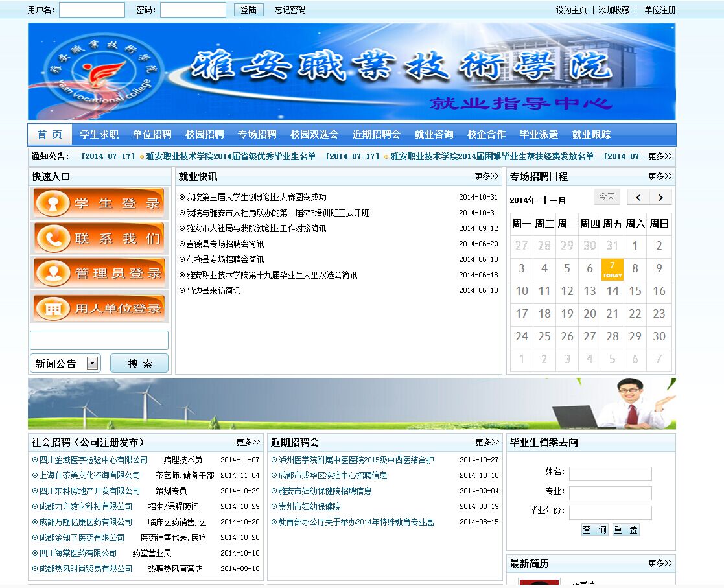Click the 查询 button in archive search
This screenshot has height=588, width=724.
[x=594, y=530]
